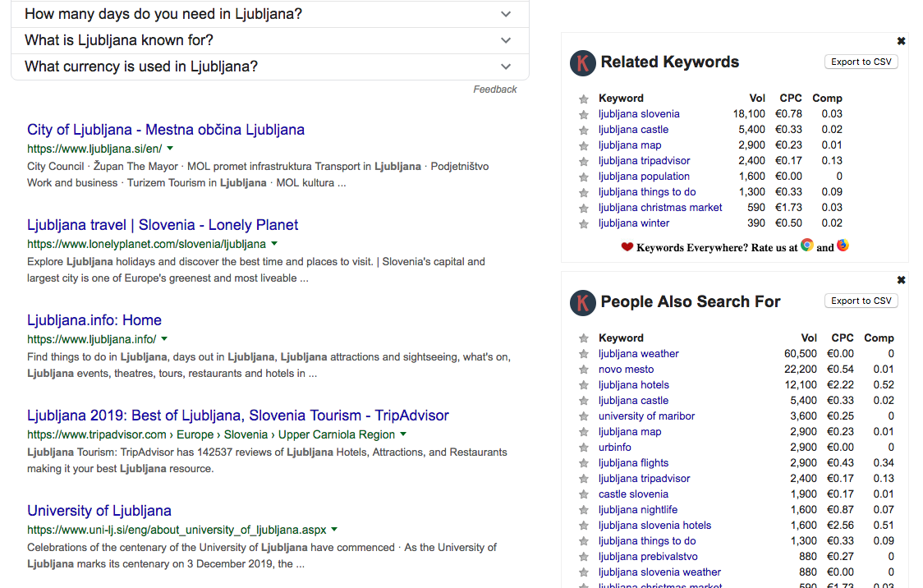Star the 'ljubljana slovenia weather' keyword
Viewport: 923px width, 588px height.
pos(583,572)
